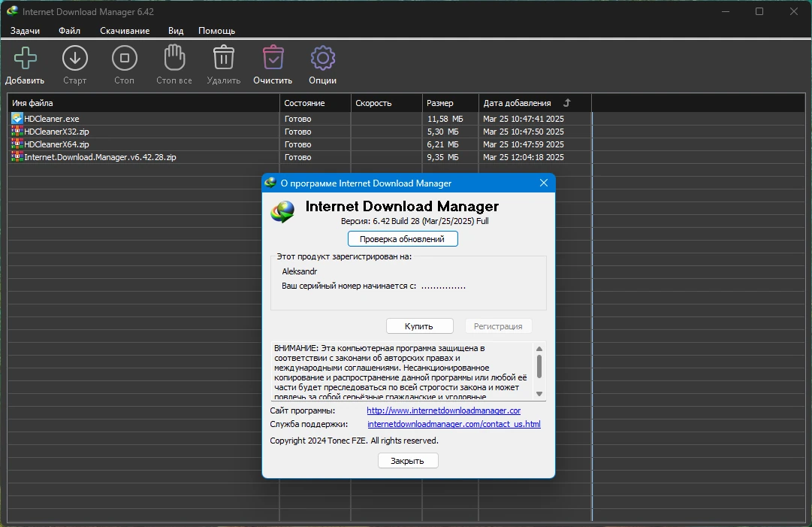Click Готово status of HDCleanerX64.zip
812x527 pixels.
coord(297,144)
